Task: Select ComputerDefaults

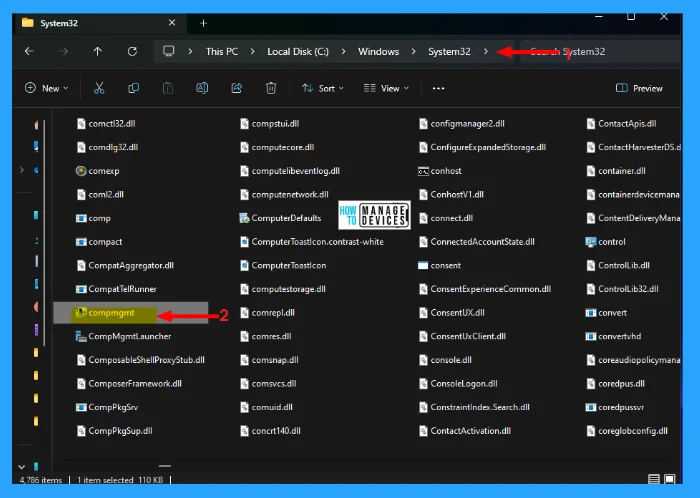Action: pyautogui.click(x=280, y=218)
